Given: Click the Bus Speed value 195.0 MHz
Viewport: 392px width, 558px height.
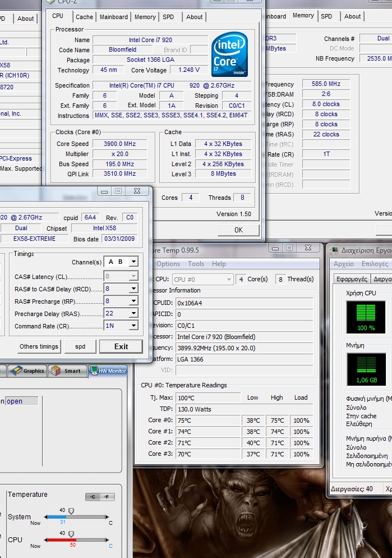Looking at the screenshot, I should click(120, 164).
